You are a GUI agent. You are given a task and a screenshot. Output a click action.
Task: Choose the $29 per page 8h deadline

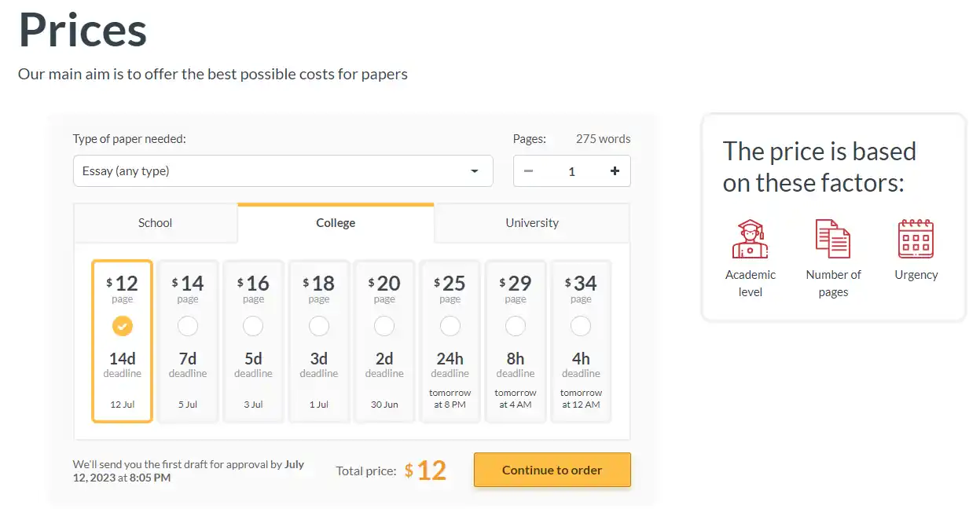click(x=516, y=325)
